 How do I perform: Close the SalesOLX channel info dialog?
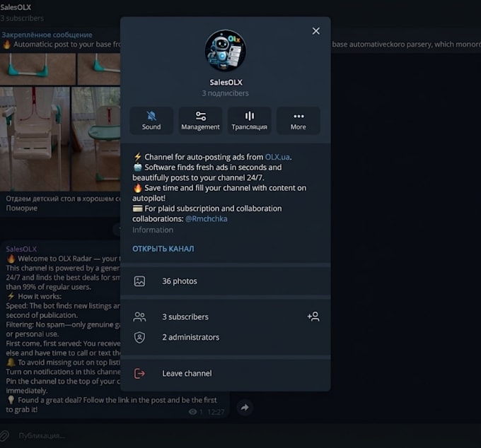click(316, 31)
